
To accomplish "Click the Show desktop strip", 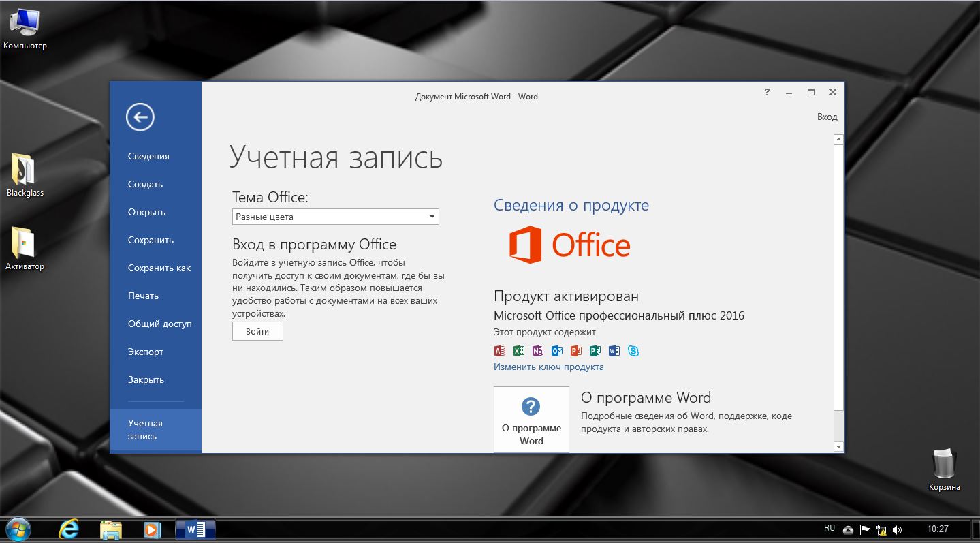I will [975, 529].
